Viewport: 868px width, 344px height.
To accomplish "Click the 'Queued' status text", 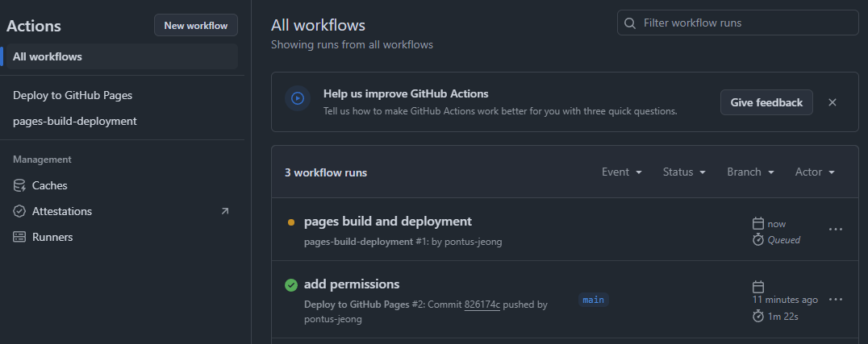I will pyautogui.click(x=784, y=240).
